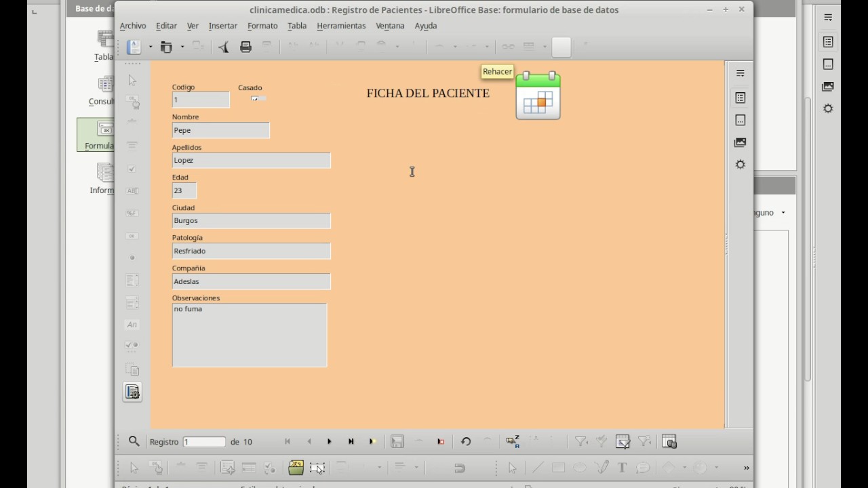The height and width of the screenshot is (488, 868).
Task: Pick the Check Box control tool
Action: [x=132, y=169]
